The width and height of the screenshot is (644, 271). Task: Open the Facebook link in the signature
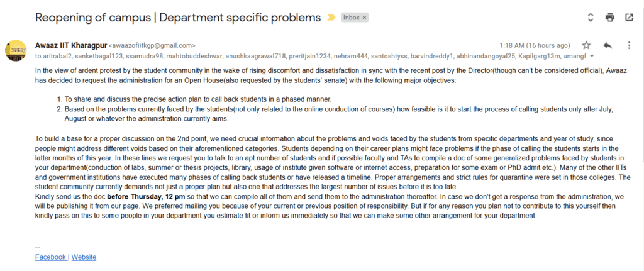pyautogui.click(x=50, y=257)
